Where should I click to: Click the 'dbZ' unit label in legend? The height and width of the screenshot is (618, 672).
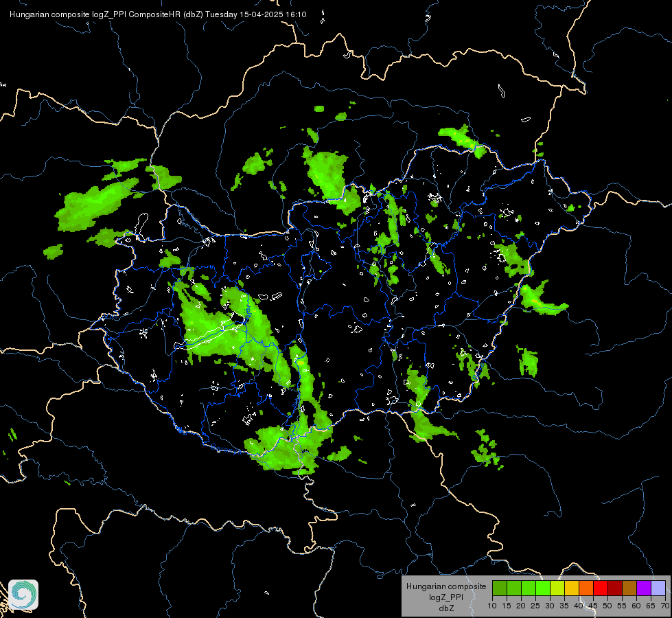click(x=446, y=608)
